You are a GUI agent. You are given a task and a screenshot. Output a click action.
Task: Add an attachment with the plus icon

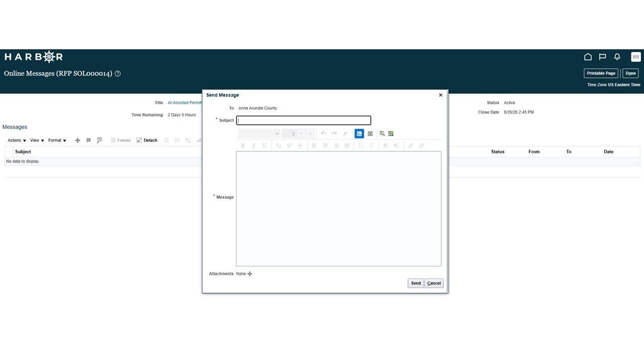250,274
